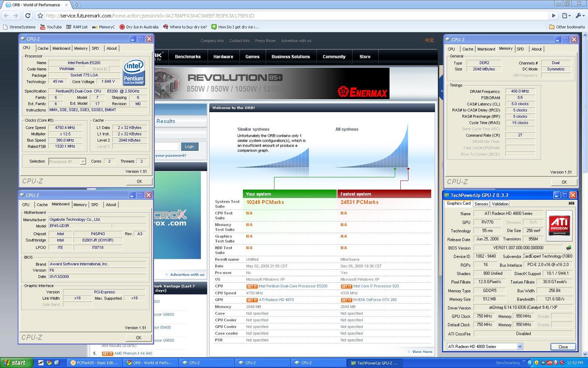Click the Go arrow beside the address bar
The image size is (588, 368).
[553, 15]
